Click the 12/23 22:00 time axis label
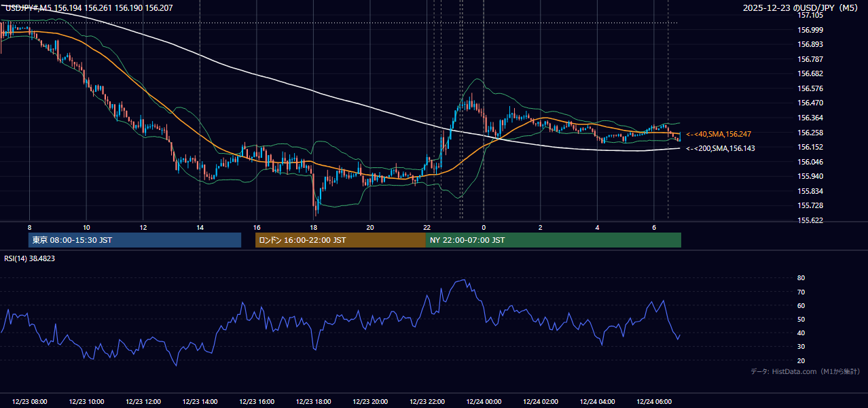 (x=427, y=402)
